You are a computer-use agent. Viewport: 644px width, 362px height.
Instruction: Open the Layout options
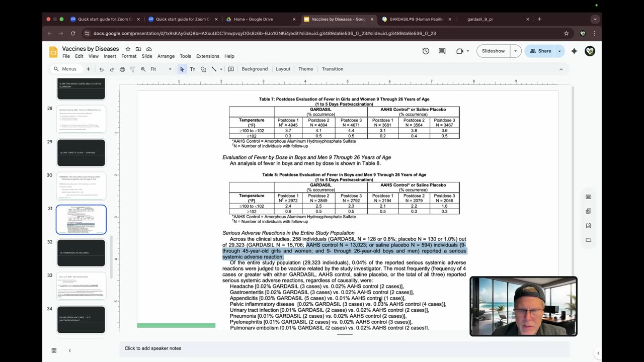tap(283, 69)
